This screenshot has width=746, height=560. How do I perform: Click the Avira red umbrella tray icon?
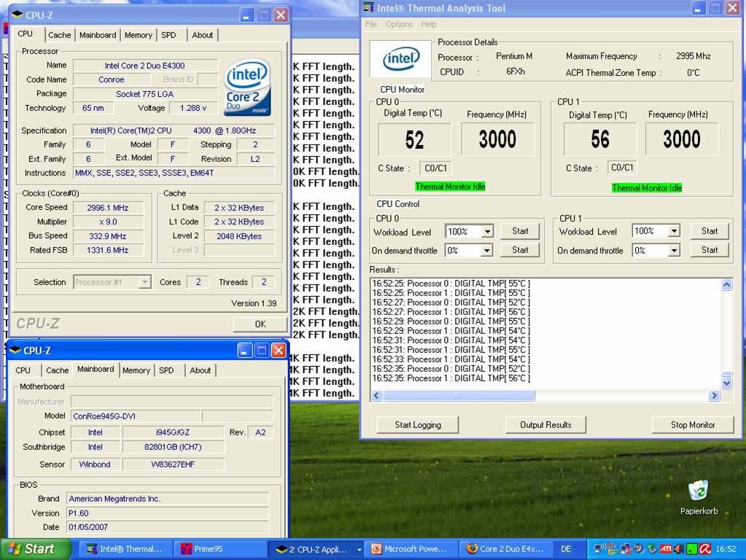705,548
